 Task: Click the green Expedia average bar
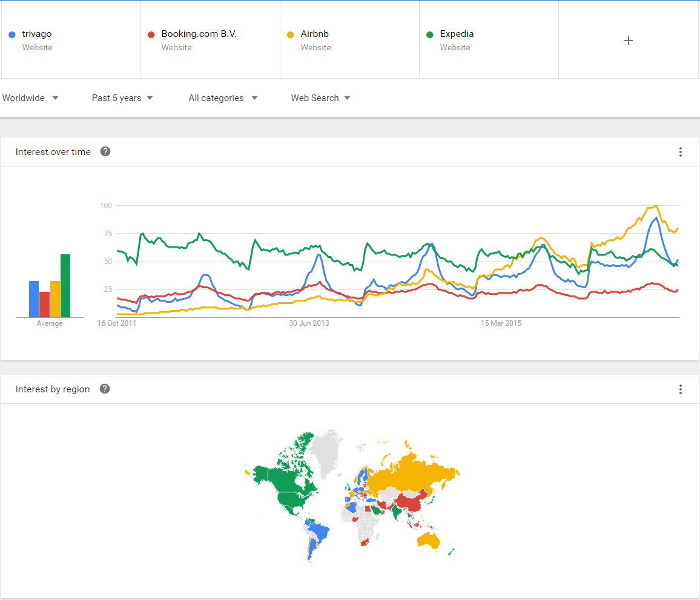[65, 286]
